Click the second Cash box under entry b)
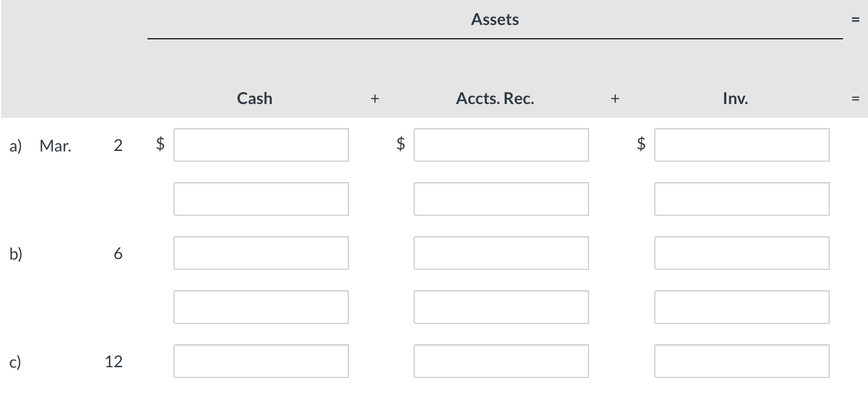Viewport: 868px width, 407px height. tap(261, 307)
